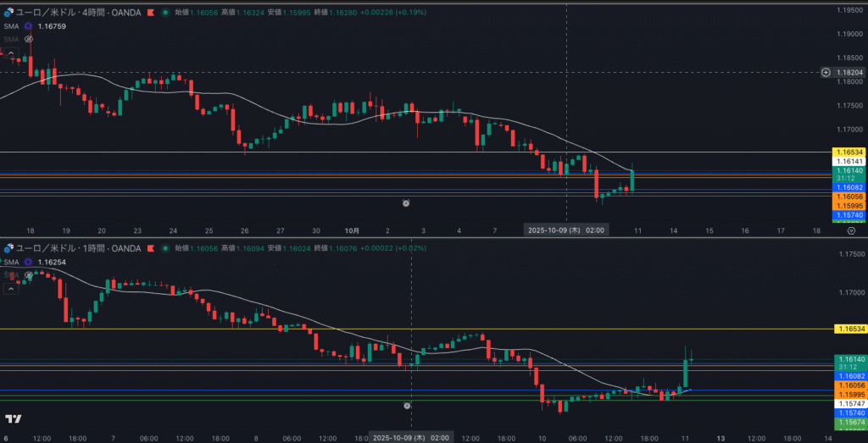Click the green market status dot in 4-hour chart
Viewport: 868px width, 443px height.
tap(164, 13)
